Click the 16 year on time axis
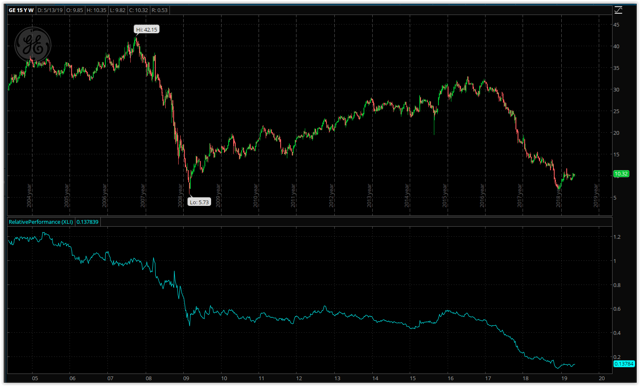The height and width of the screenshot is (386, 640). click(x=450, y=378)
